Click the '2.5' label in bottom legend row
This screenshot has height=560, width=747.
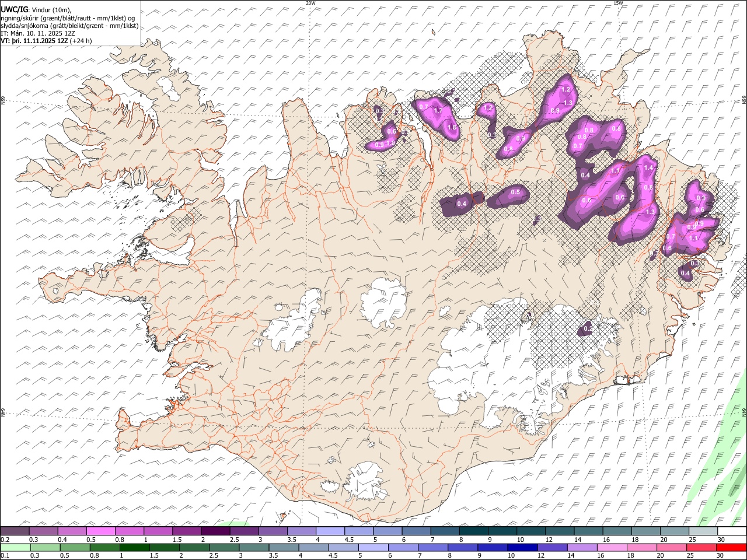[x=214, y=555]
